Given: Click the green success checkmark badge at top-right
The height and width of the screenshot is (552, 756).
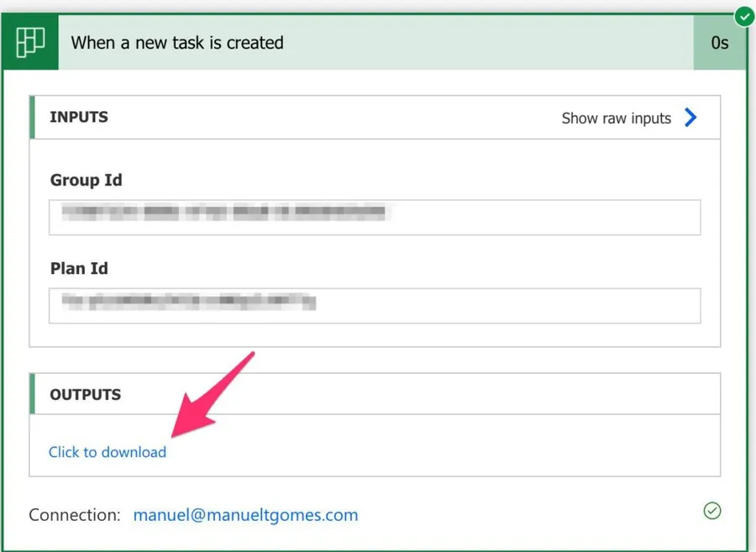Looking at the screenshot, I should click(x=743, y=16).
